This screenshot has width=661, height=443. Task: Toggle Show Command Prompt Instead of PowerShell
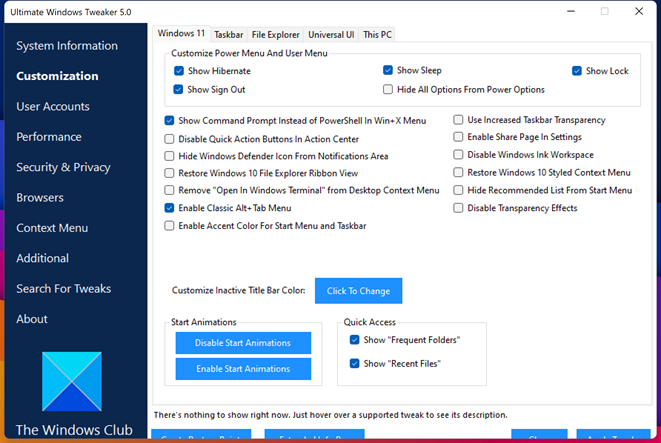coord(169,121)
